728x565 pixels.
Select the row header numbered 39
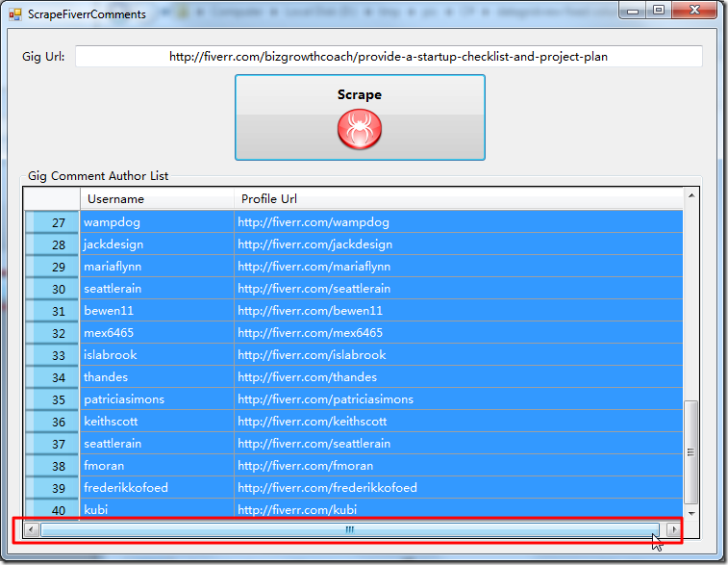click(52, 488)
